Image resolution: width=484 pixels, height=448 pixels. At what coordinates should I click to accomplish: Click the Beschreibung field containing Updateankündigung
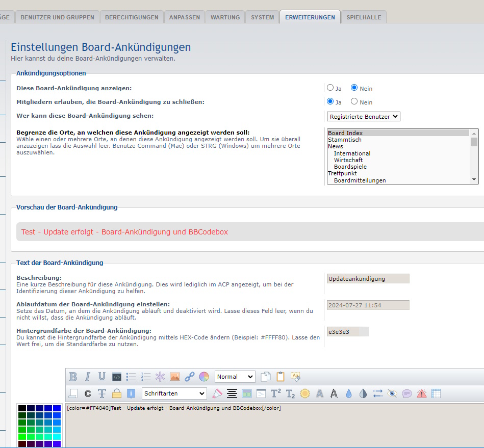pos(368,279)
